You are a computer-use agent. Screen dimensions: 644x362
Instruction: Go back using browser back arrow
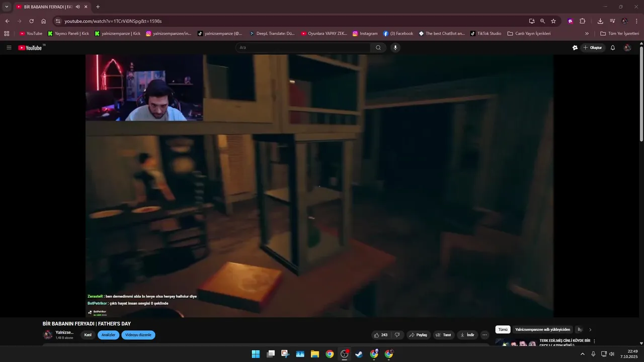7,21
